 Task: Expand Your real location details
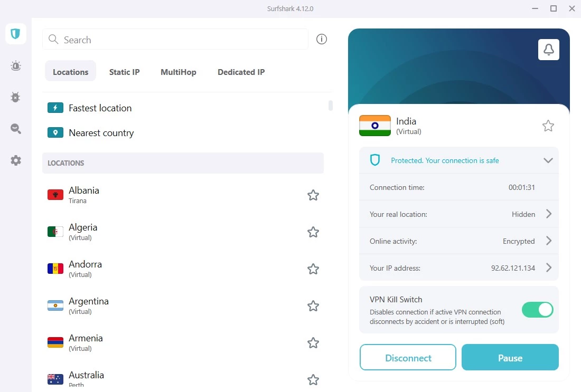pyautogui.click(x=548, y=214)
